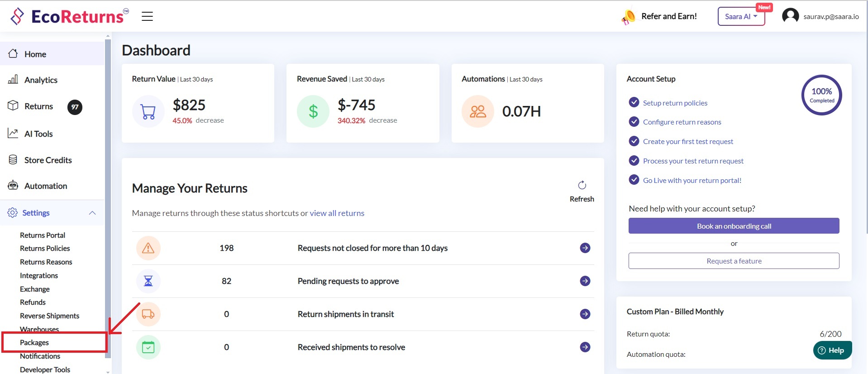Screen dimensions: 868x374
Task: Collapse the Settings menu section
Action: [x=92, y=213]
